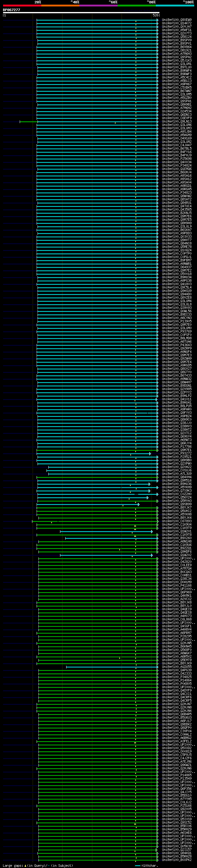Choose label UniRef100_Q1W201

(177, 531)
